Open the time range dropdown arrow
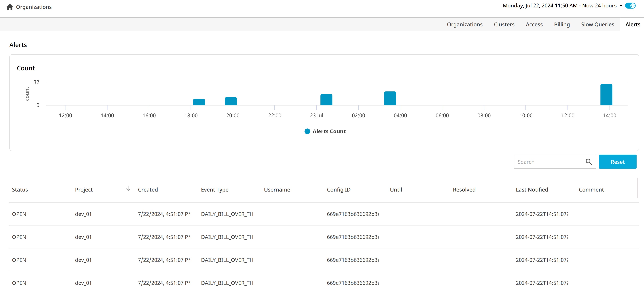The width and height of the screenshot is (644, 288). [621, 6]
